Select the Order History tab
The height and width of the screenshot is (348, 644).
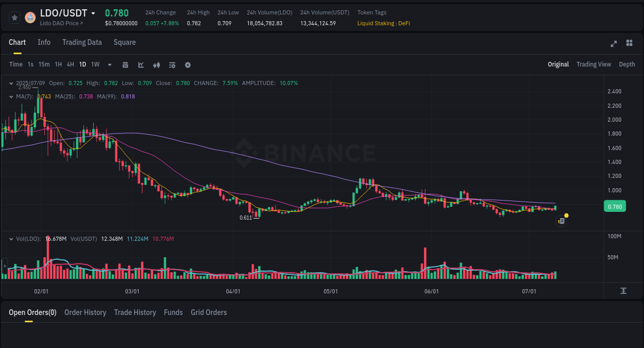click(85, 312)
